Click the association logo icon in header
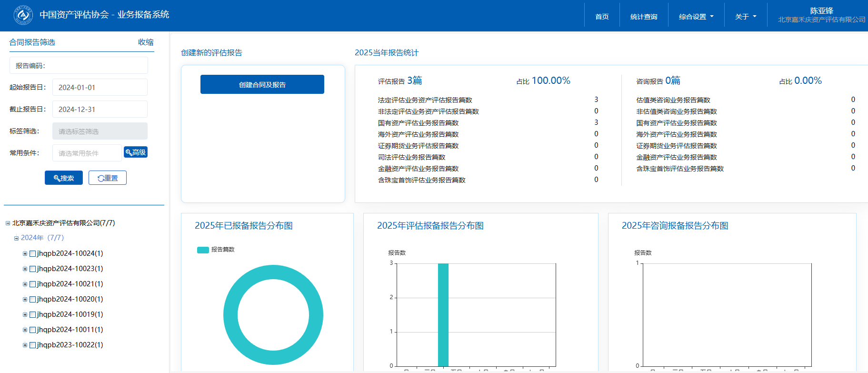The image size is (868, 373). (x=23, y=15)
